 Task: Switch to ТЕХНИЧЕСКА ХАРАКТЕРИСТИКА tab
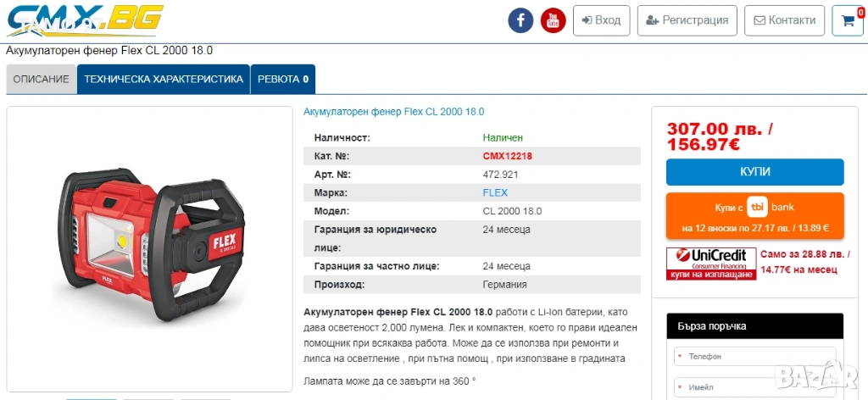[164, 79]
